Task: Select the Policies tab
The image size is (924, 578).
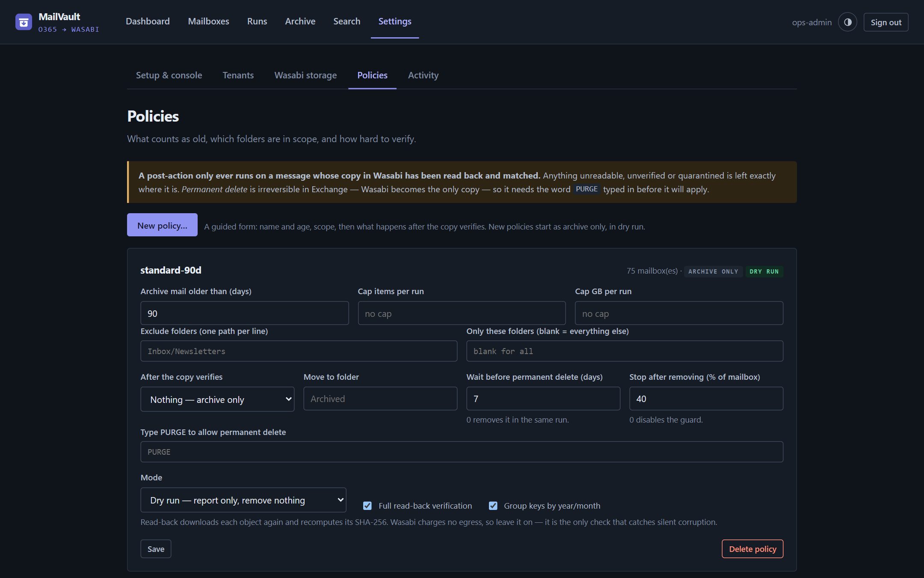Action: (x=372, y=75)
